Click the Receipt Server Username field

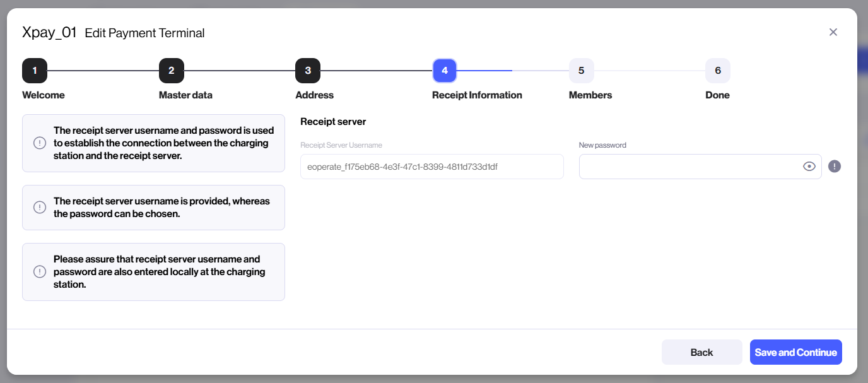[431, 167]
